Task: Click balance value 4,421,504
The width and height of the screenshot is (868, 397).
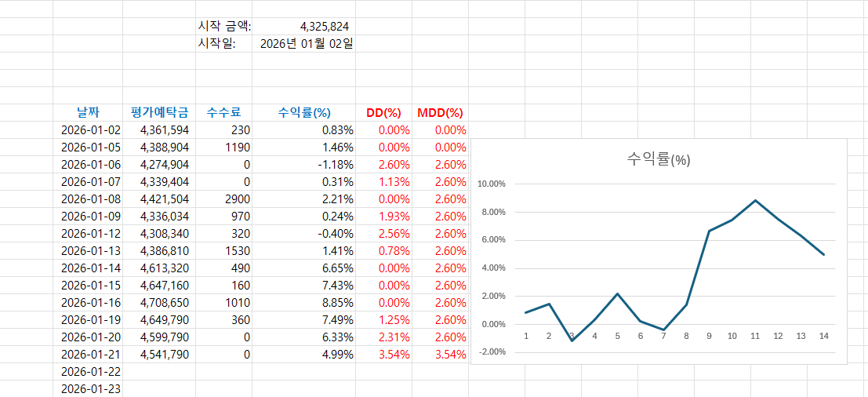Action: [165, 198]
